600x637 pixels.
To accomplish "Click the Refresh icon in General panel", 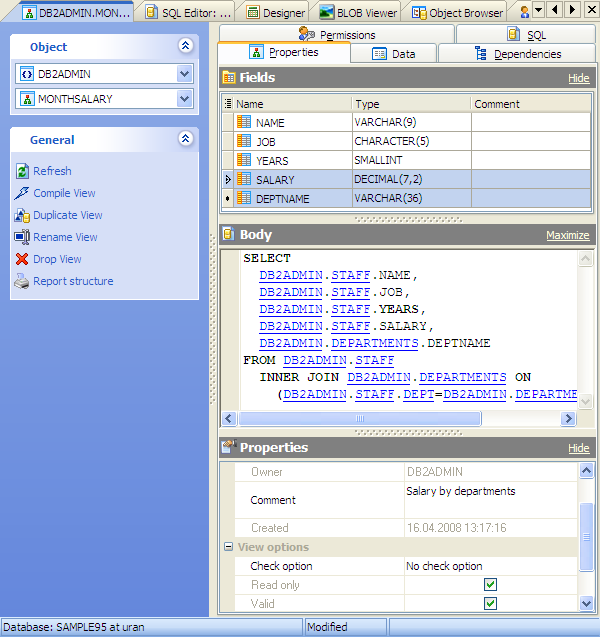I will (23, 171).
